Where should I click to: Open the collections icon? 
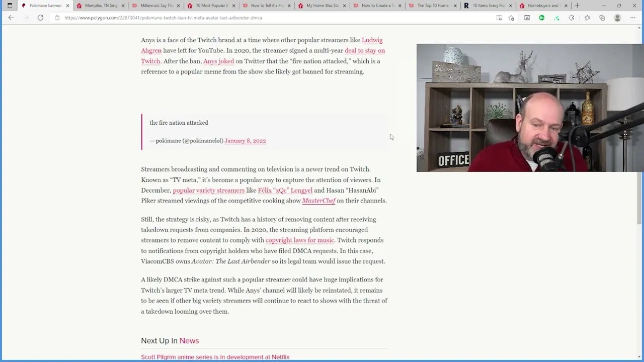coord(602,18)
